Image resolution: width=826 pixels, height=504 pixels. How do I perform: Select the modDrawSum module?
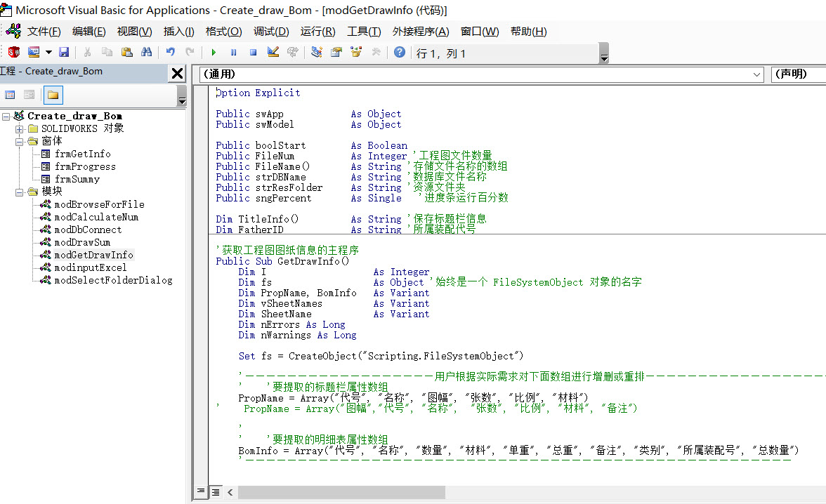coord(82,242)
